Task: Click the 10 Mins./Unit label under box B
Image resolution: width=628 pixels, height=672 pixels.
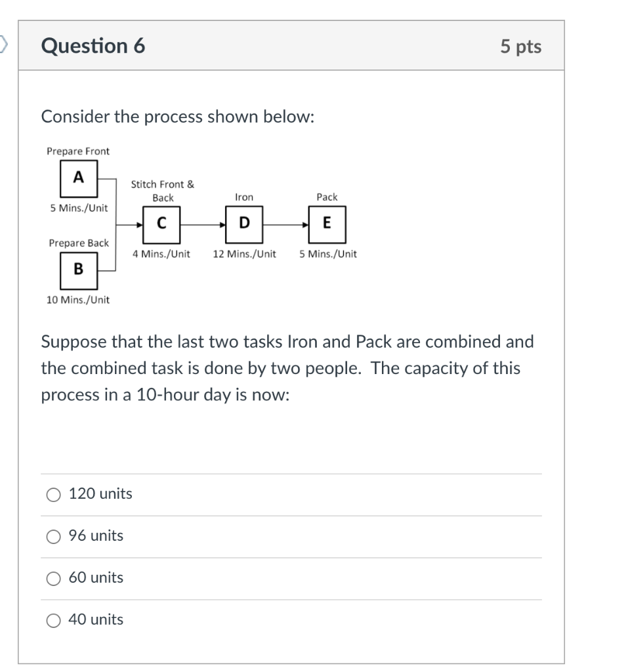Action: 77,301
